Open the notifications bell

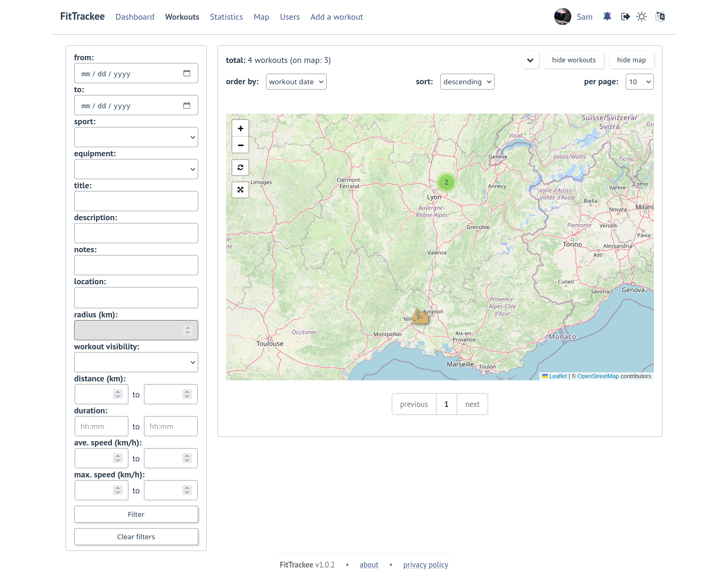606,17
